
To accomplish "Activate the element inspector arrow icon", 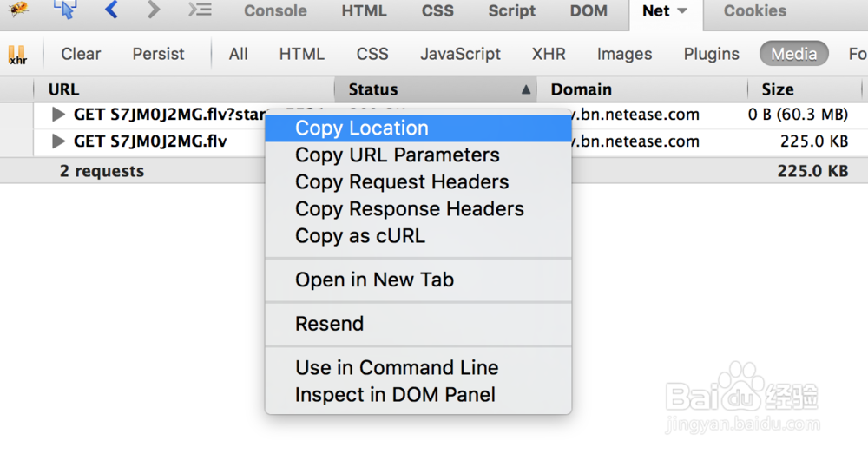I will click(x=64, y=10).
